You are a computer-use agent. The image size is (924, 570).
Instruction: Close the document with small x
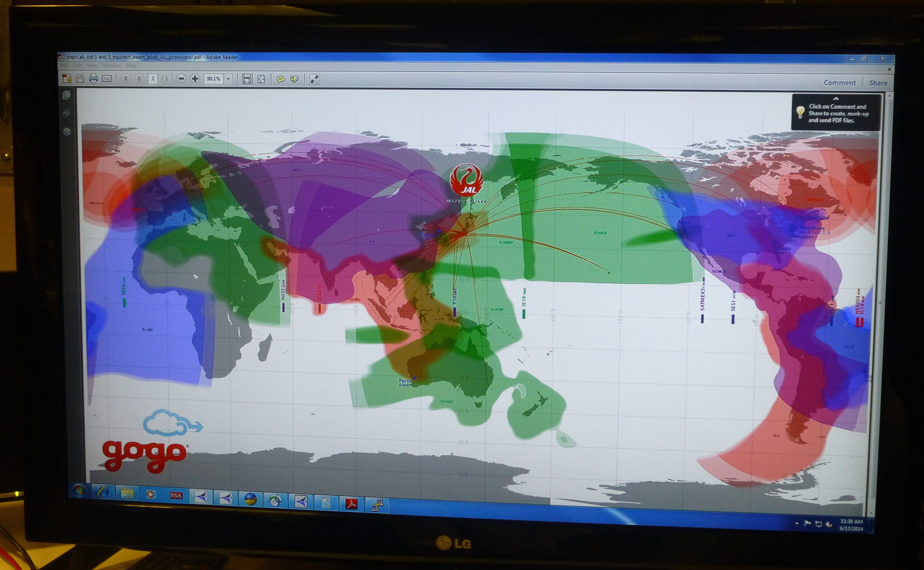click(889, 69)
